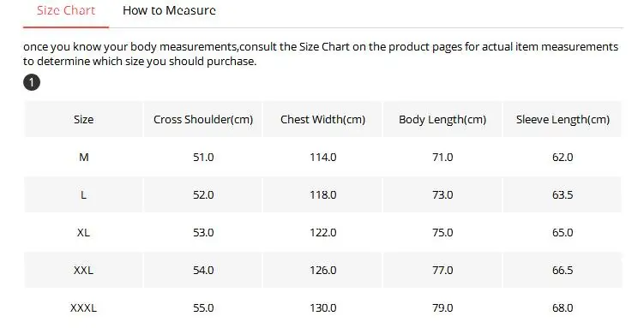Screen dimensions: 644x328
Task: Click the 54.0 cross shoulder cell
Action: coord(203,270)
